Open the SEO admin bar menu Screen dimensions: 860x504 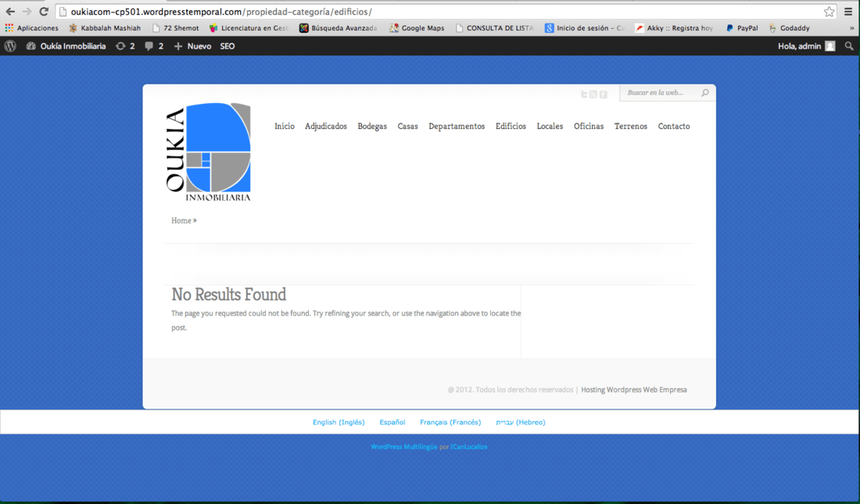coord(227,46)
